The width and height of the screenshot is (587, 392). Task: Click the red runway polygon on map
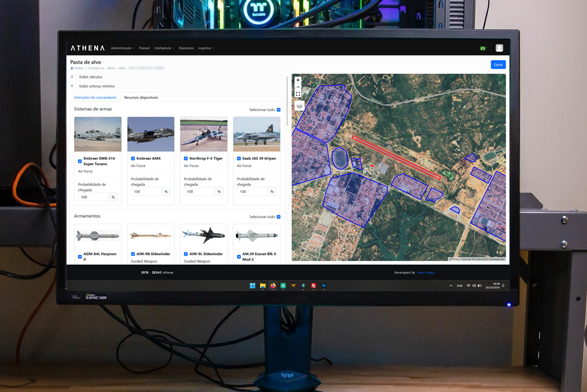(x=396, y=158)
